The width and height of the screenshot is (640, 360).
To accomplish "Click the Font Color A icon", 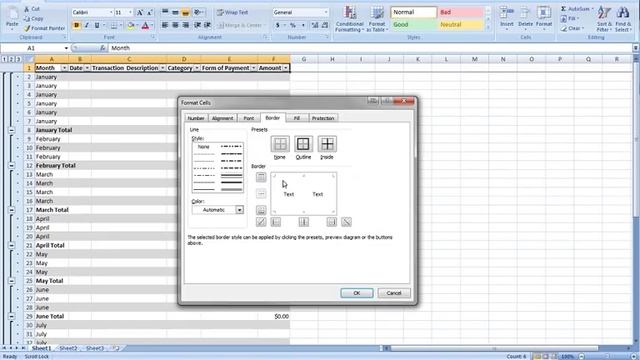I will 145,25.
